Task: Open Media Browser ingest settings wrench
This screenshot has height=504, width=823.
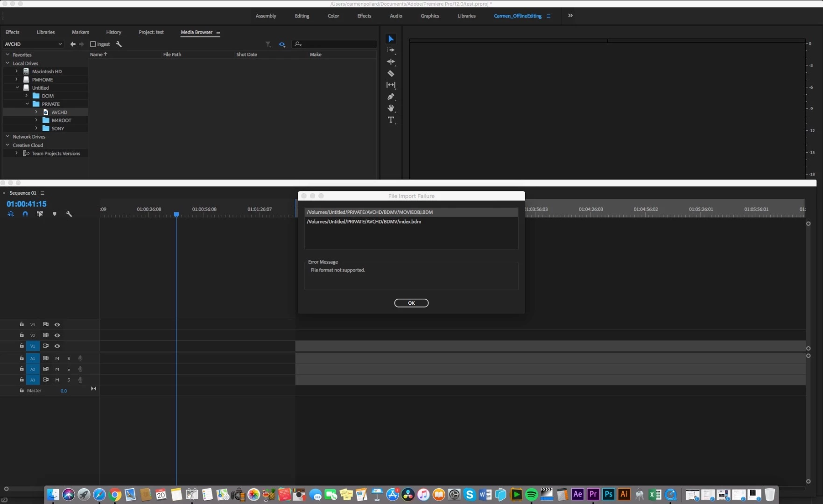Action: tap(119, 44)
